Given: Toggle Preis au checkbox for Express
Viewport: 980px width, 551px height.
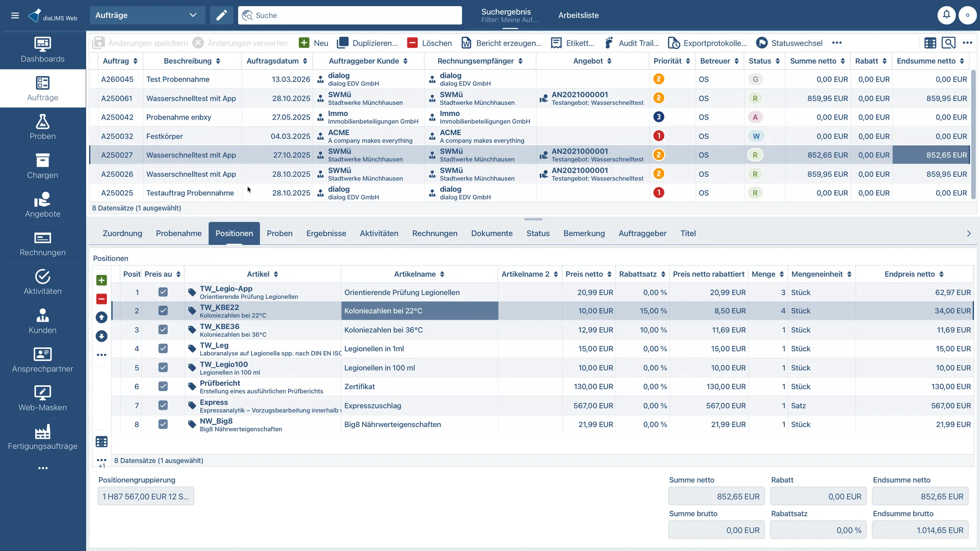Looking at the screenshot, I should click(163, 405).
